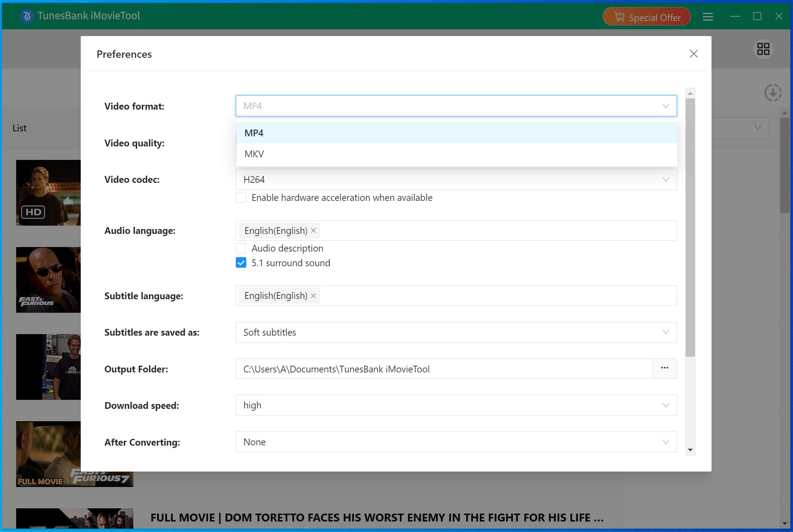Uncheck 5.1 surround sound
793x532 pixels.
241,263
